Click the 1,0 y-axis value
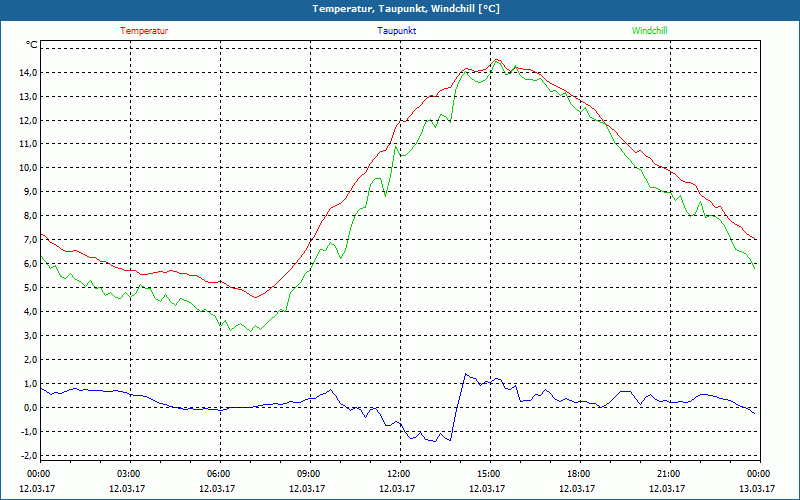The width and height of the screenshot is (800, 500). pyautogui.click(x=30, y=384)
